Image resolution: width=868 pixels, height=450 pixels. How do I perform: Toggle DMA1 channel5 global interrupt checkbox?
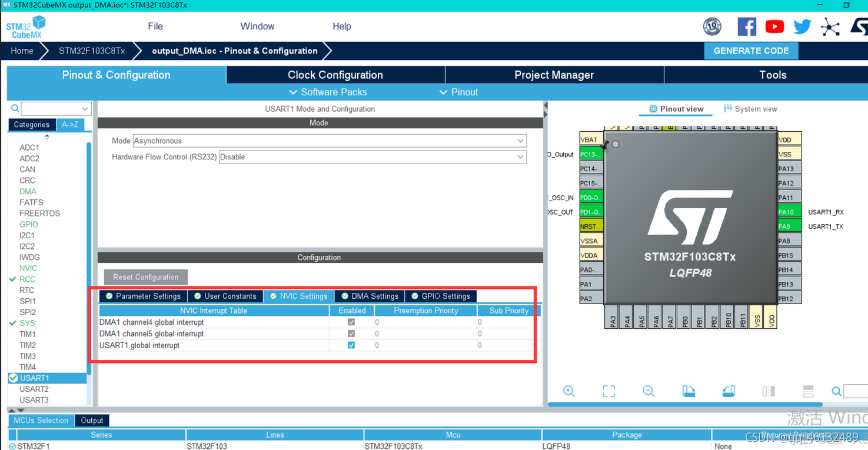pyautogui.click(x=351, y=334)
